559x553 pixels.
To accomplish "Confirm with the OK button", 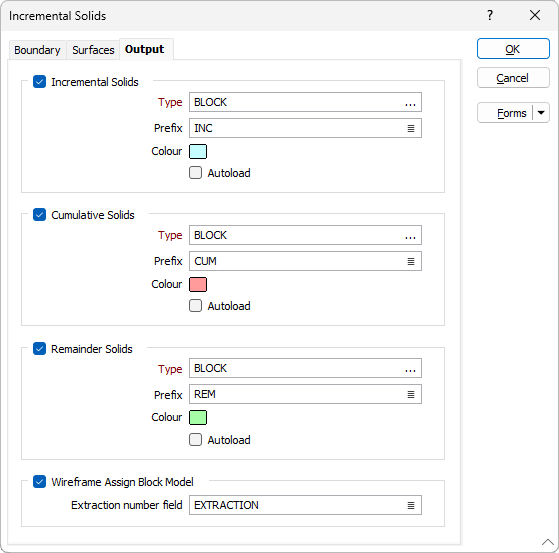I will pyautogui.click(x=513, y=49).
